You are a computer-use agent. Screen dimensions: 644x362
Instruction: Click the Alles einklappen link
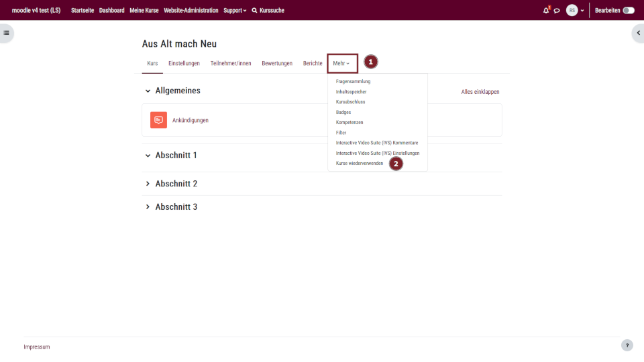click(480, 92)
